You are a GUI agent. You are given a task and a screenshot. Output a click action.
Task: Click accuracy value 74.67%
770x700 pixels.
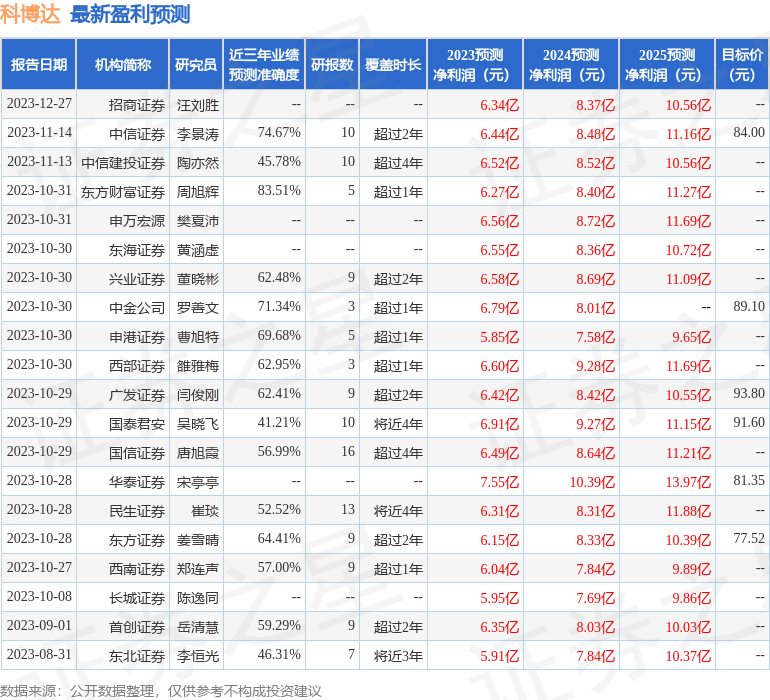tap(279, 133)
